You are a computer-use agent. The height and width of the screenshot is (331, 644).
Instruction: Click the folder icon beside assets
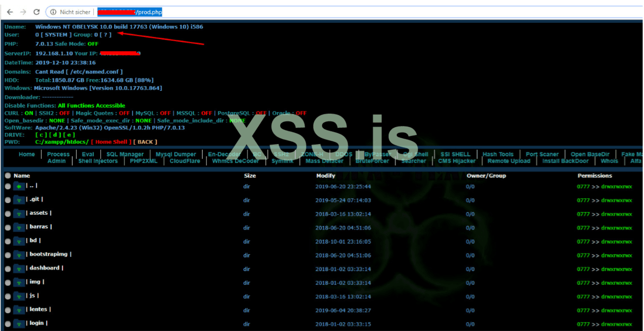point(19,214)
